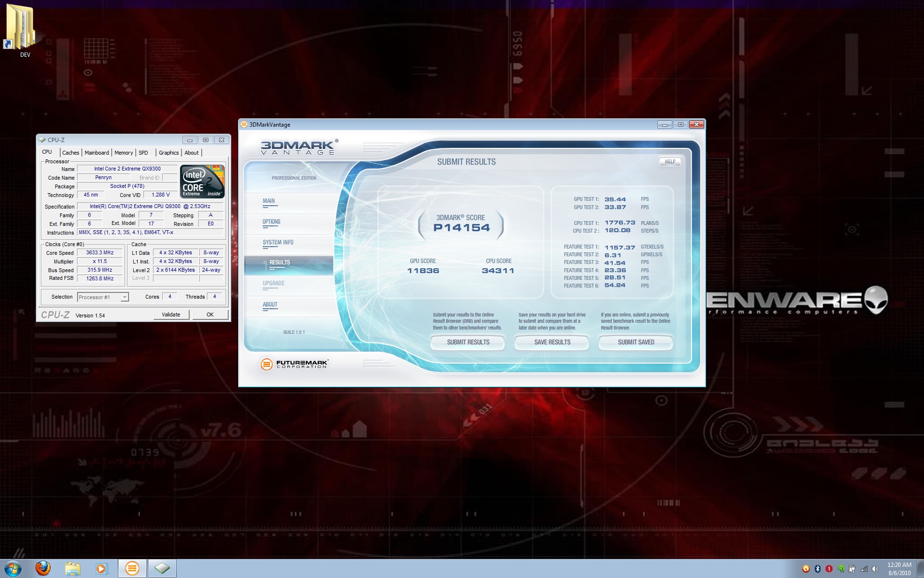Click the CPU-Z taskbar icon
Screen dimensions: 924x578
(x=162, y=569)
